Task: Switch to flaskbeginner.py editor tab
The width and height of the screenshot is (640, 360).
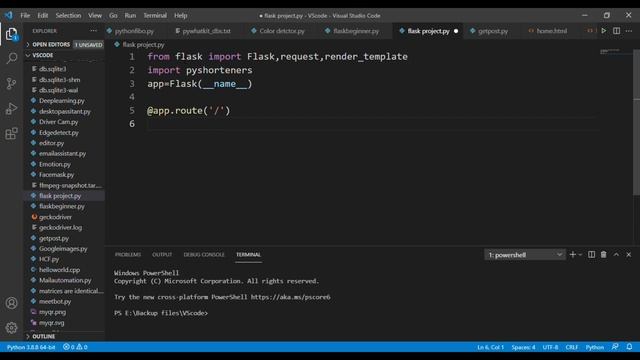Action: 356,31
